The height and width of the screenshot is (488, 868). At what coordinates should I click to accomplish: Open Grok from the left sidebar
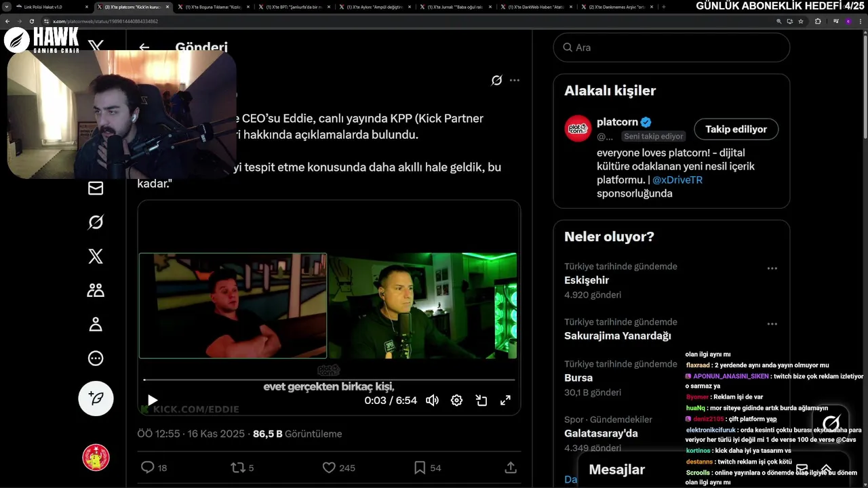click(96, 222)
